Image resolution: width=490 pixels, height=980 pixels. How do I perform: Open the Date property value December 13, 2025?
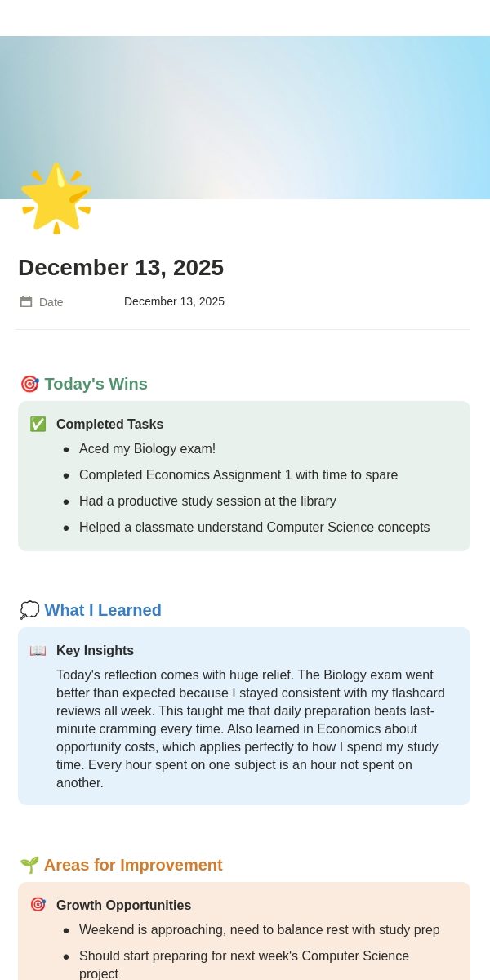click(x=174, y=301)
